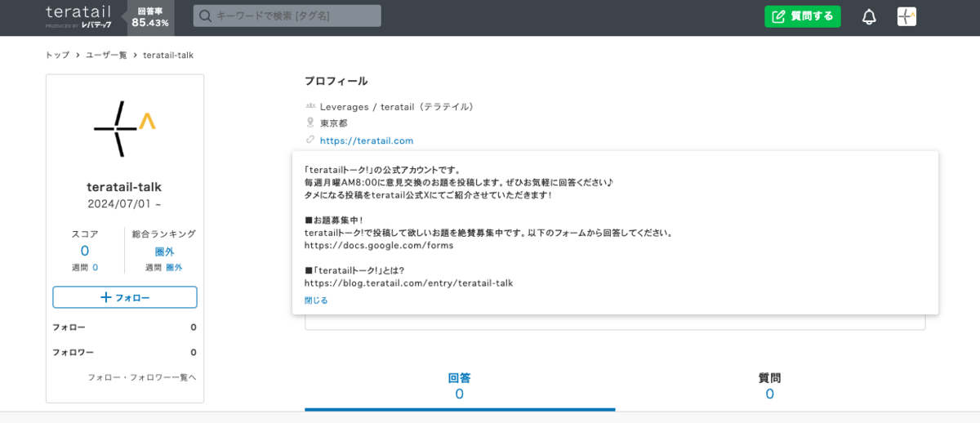Open the user avatar menu in header
This screenshot has height=423, width=980.
[906, 16]
